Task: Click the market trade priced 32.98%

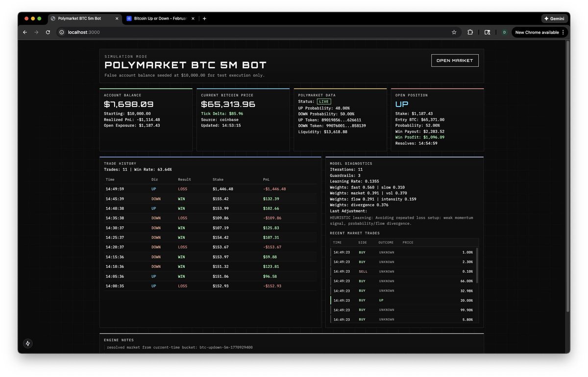Action: pyautogui.click(x=403, y=291)
